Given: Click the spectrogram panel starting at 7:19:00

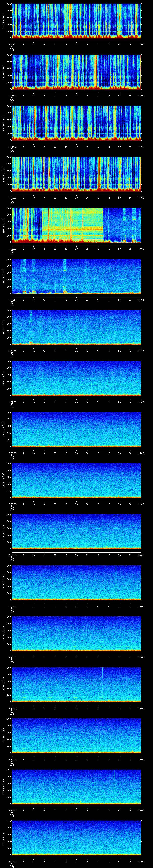Looking at the screenshot, I should (77, 276).
